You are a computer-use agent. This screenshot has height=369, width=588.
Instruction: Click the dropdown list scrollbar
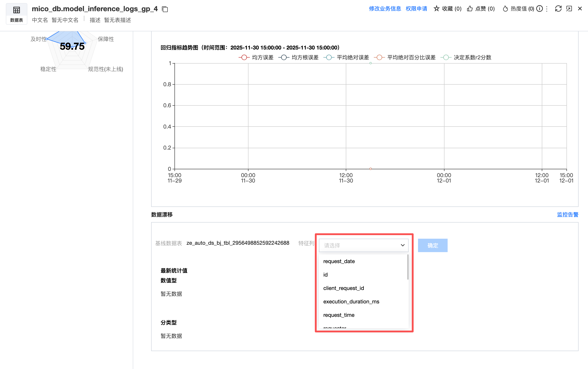coord(408,267)
